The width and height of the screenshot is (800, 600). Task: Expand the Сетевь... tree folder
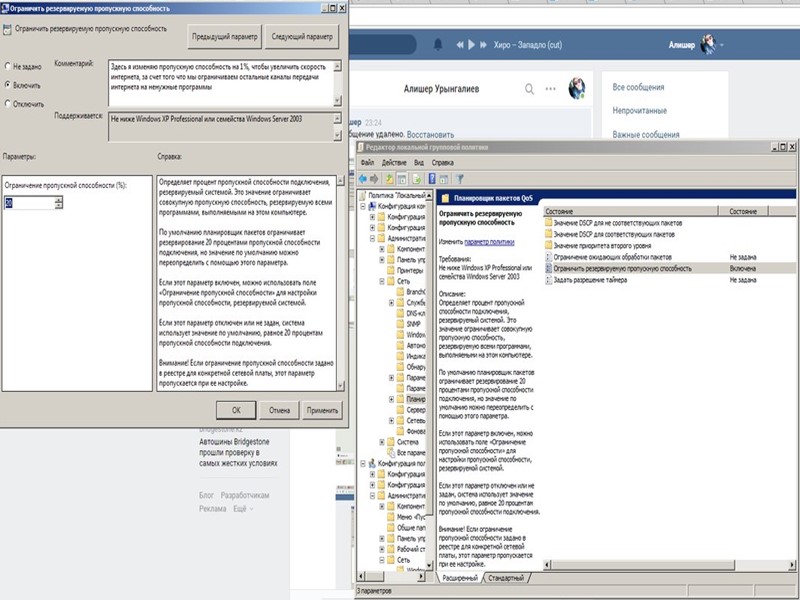(391, 420)
